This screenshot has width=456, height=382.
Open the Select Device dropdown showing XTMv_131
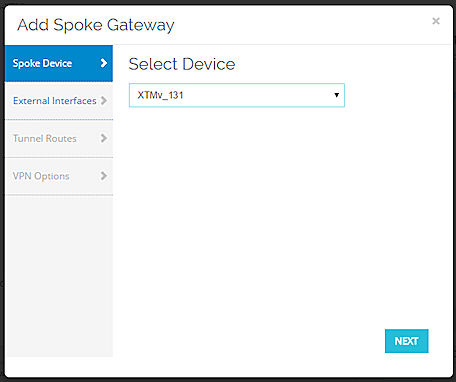point(237,95)
